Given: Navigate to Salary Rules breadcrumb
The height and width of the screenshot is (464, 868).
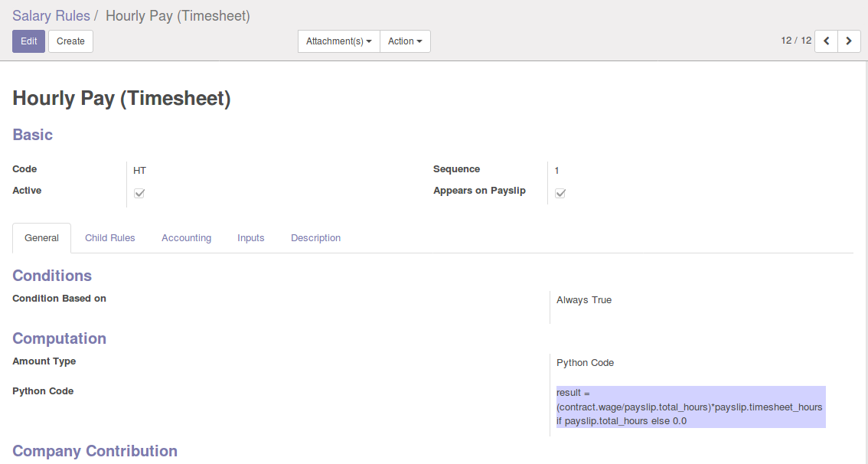Looking at the screenshot, I should (x=51, y=16).
